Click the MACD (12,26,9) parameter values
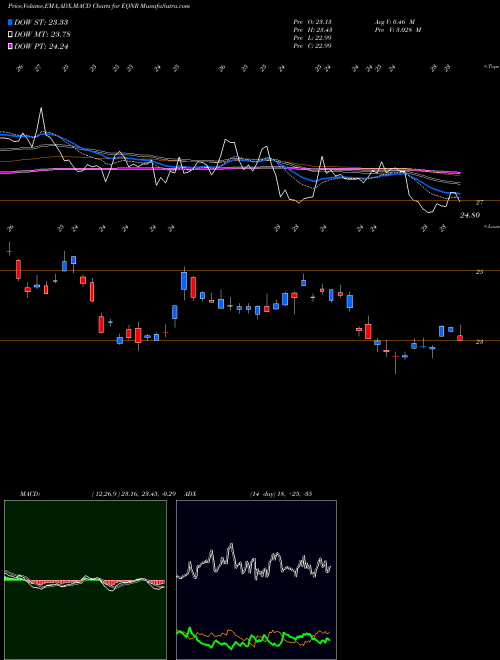Screen dimensions: 500x660 pos(136,494)
